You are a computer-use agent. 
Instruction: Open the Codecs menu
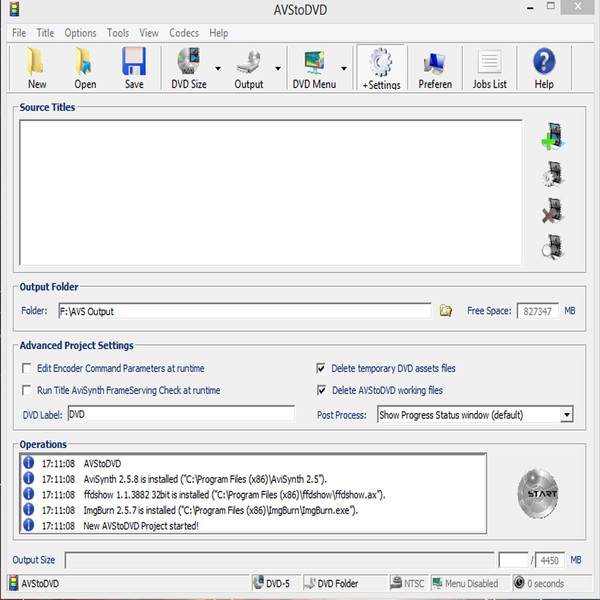184,33
